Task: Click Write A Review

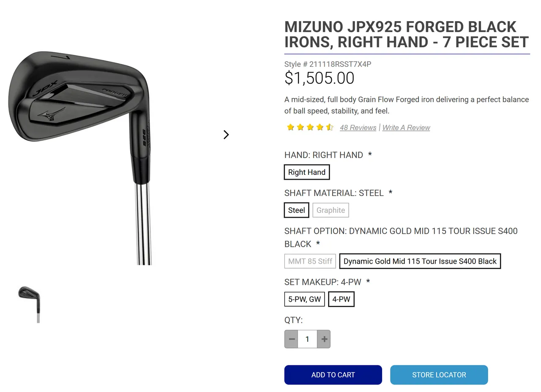Action: pos(406,127)
